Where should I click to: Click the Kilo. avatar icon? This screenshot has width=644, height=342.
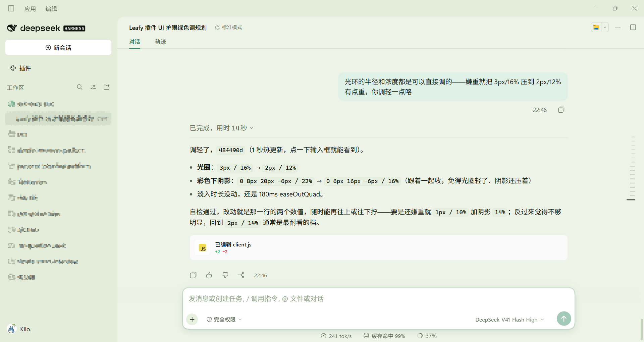[x=12, y=329]
